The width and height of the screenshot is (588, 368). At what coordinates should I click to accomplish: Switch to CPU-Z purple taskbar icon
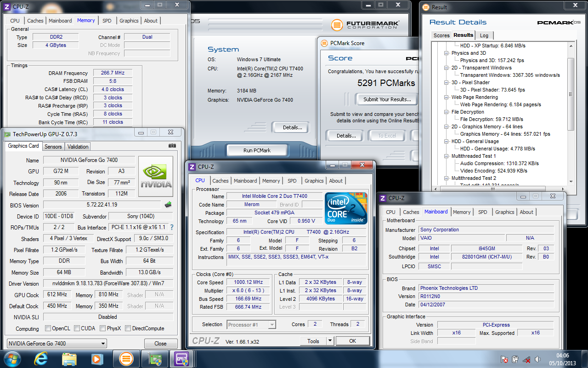point(181,359)
